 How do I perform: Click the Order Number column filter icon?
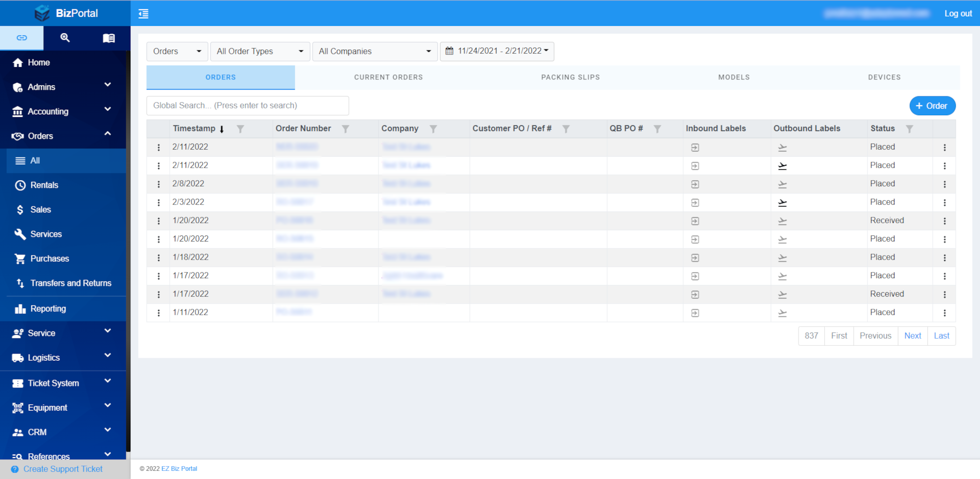coord(346,129)
